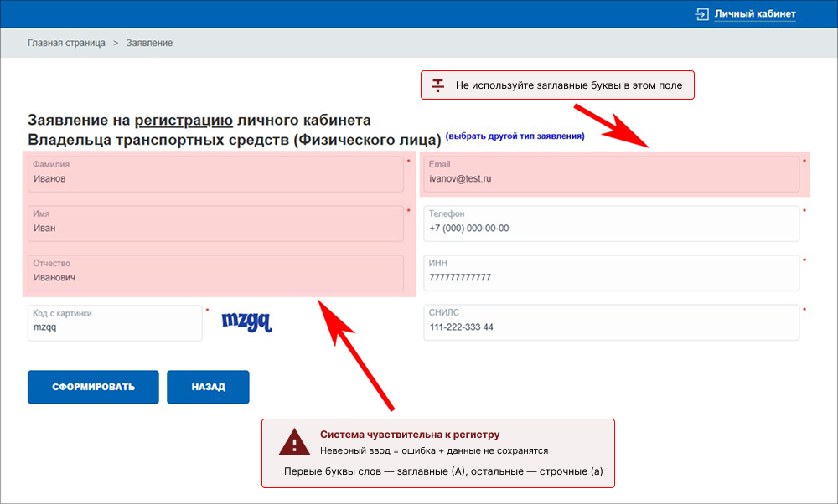Click the Код с картинки input field
838x504 pixels.
click(x=115, y=322)
